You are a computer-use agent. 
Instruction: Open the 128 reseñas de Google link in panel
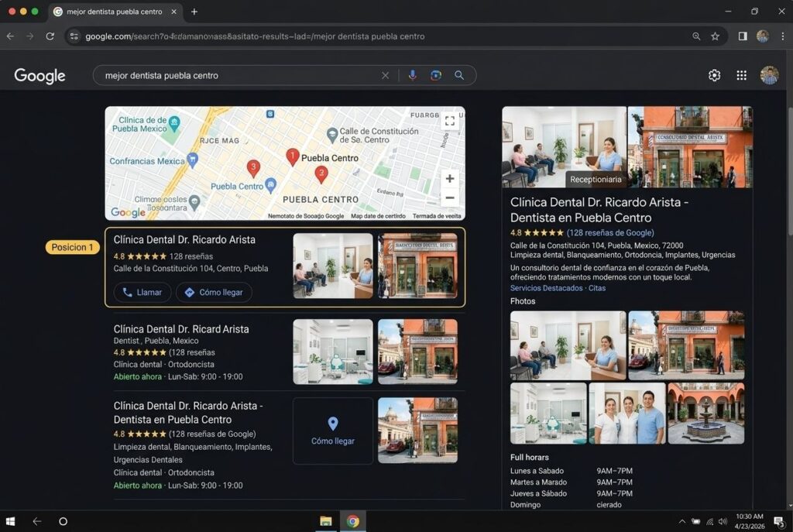point(610,232)
